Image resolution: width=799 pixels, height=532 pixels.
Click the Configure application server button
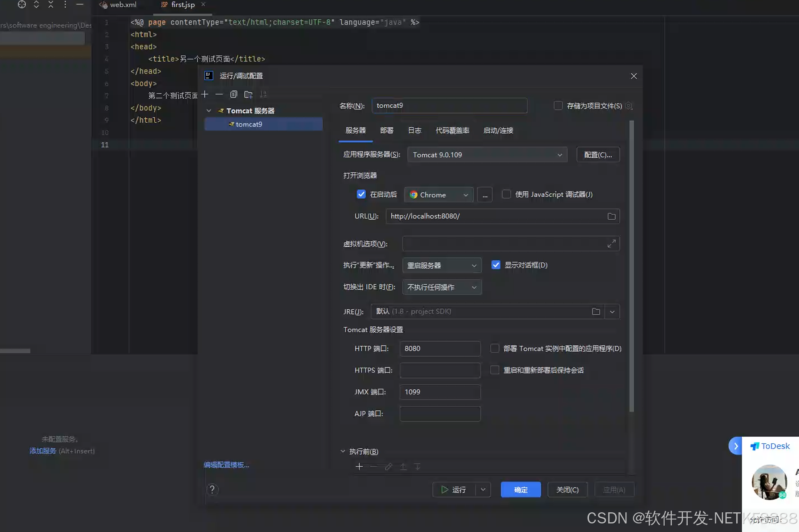[x=598, y=155]
